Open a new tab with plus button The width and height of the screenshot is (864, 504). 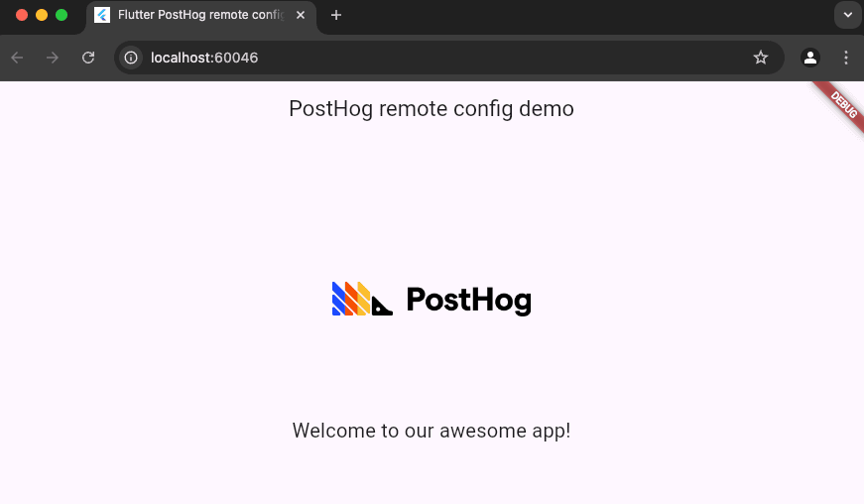[336, 15]
